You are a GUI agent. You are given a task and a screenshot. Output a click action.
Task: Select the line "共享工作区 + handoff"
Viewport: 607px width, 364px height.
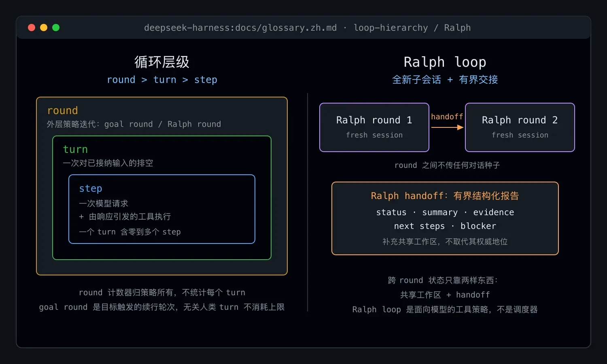point(445,295)
